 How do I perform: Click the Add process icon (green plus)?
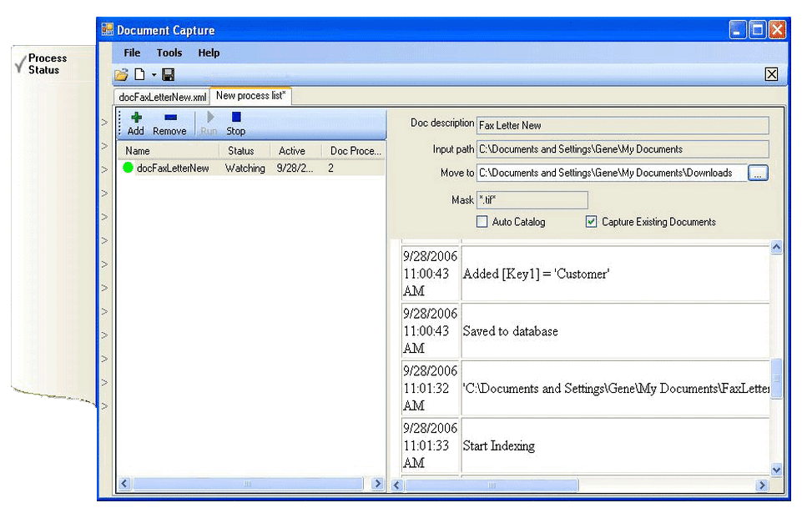pos(135,119)
